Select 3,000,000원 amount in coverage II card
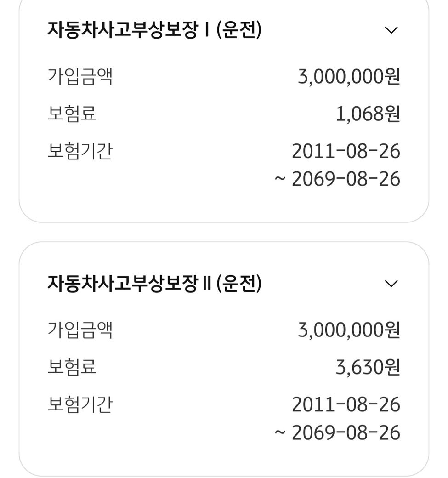 [349, 330]
